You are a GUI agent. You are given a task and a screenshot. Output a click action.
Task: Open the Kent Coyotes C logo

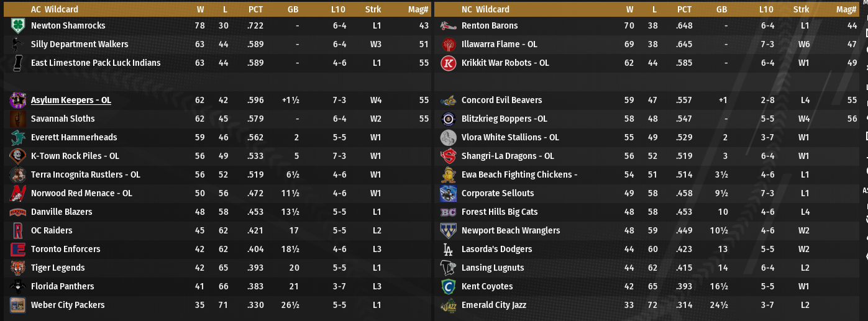448,286
